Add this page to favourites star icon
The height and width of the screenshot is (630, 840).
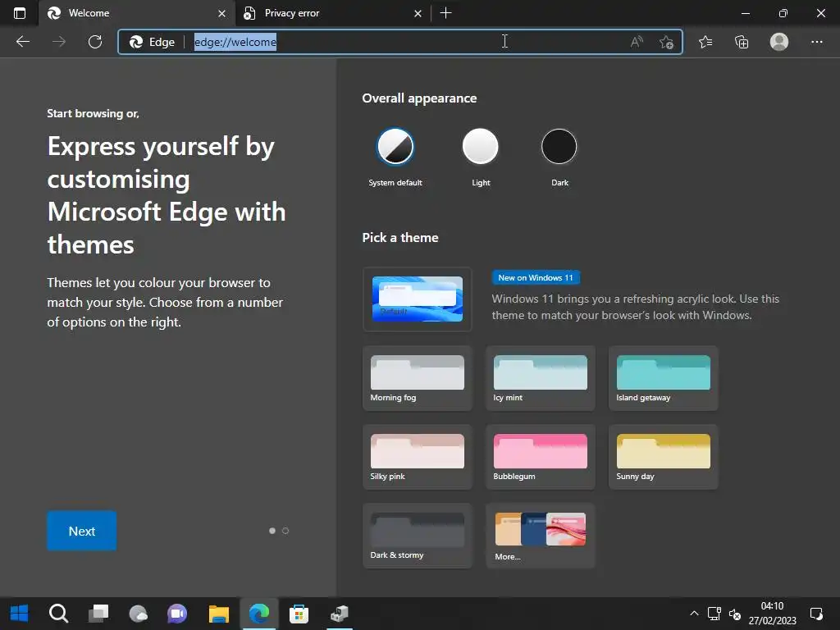click(x=666, y=42)
